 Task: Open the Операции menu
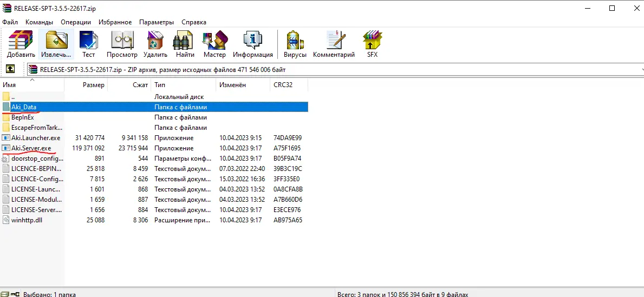(x=76, y=22)
